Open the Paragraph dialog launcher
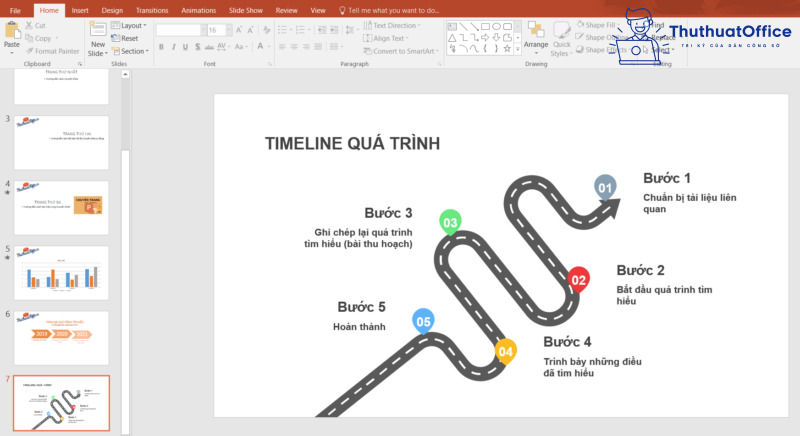 point(439,64)
